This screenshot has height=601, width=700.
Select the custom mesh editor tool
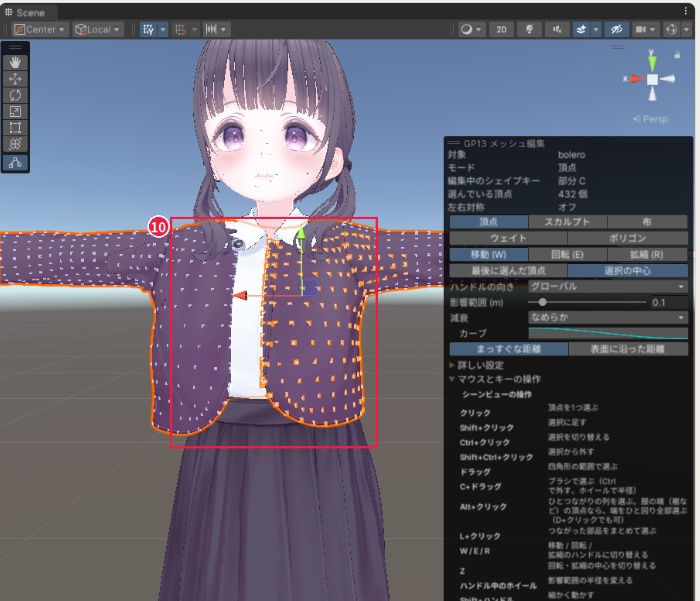pyautogui.click(x=15, y=163)
